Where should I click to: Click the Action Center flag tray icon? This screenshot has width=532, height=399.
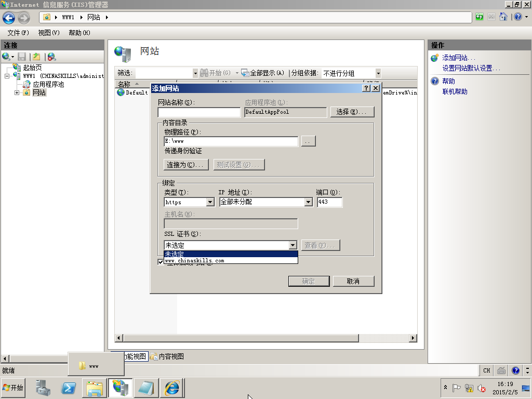point(457,388)
